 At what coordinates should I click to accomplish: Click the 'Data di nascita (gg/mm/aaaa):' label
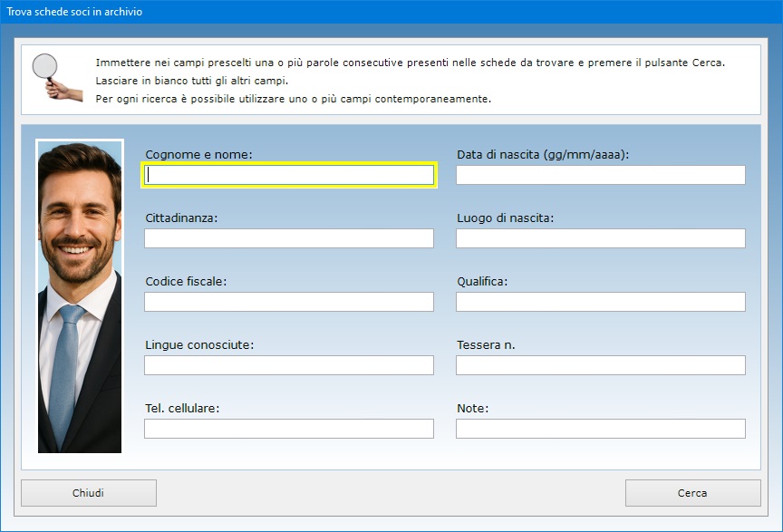[x=543, y=155]
